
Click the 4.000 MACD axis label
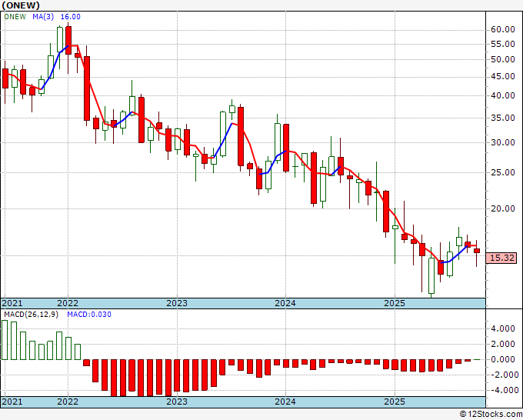click(503, 329)
